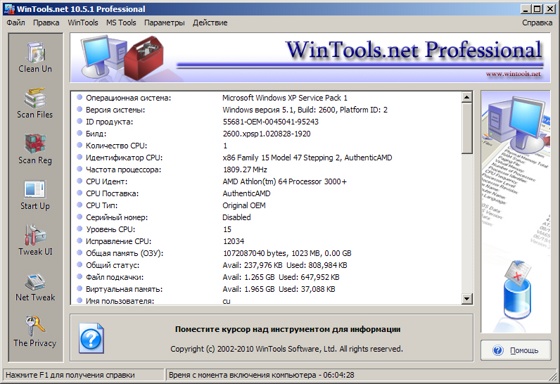Open the Действие menu
The image size is (560, 384).
pos(210,23)
